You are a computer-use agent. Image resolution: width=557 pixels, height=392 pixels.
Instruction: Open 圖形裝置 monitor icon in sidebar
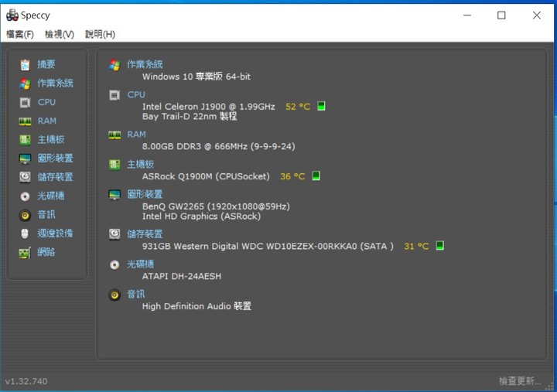[25, 159]
